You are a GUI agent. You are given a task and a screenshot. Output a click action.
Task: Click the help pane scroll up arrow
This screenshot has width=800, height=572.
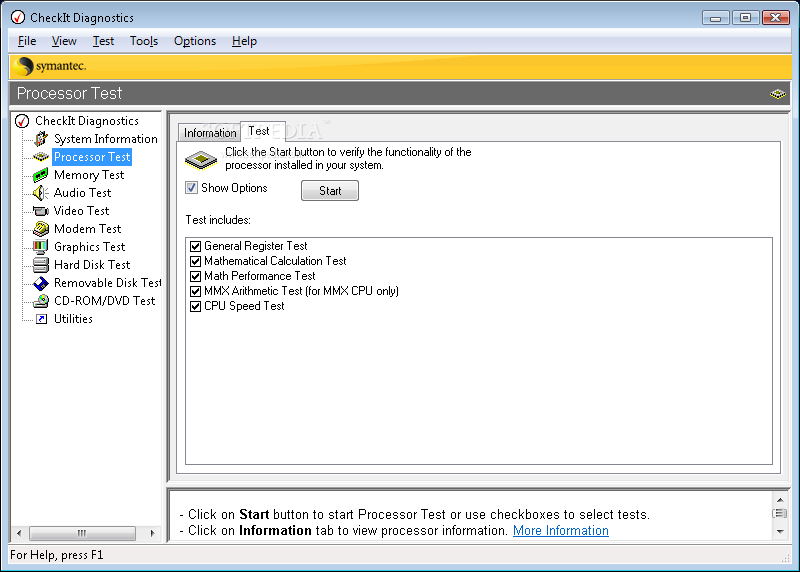click(x=780, y=500)
